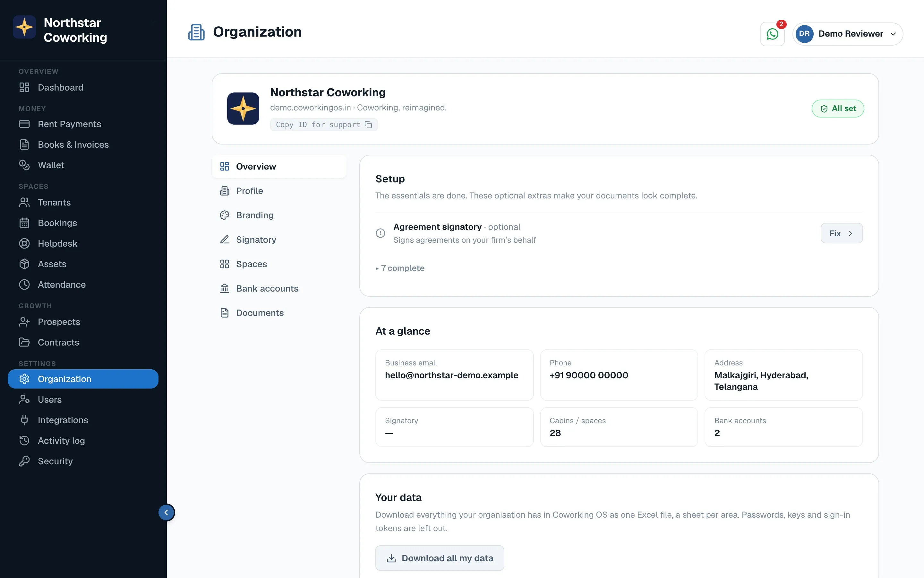Open the Demo Reviewer account dropdown

(848, 34)
